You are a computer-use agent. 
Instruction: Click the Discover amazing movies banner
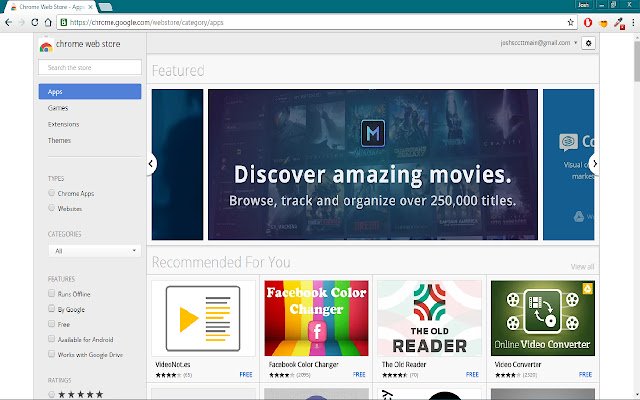[x=373, y=164]
